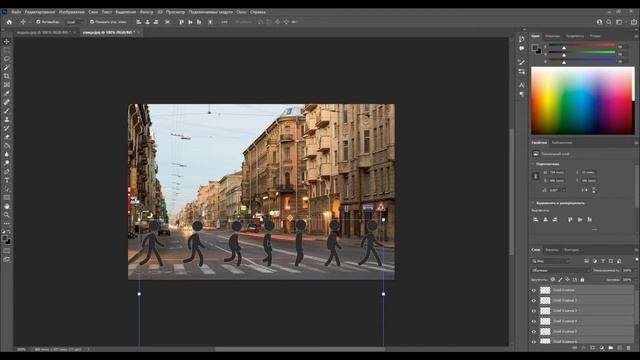The width and height of the screenshot is (640, 360).
Task: Select the Horizontal Type tool
Action: [7, 180]
